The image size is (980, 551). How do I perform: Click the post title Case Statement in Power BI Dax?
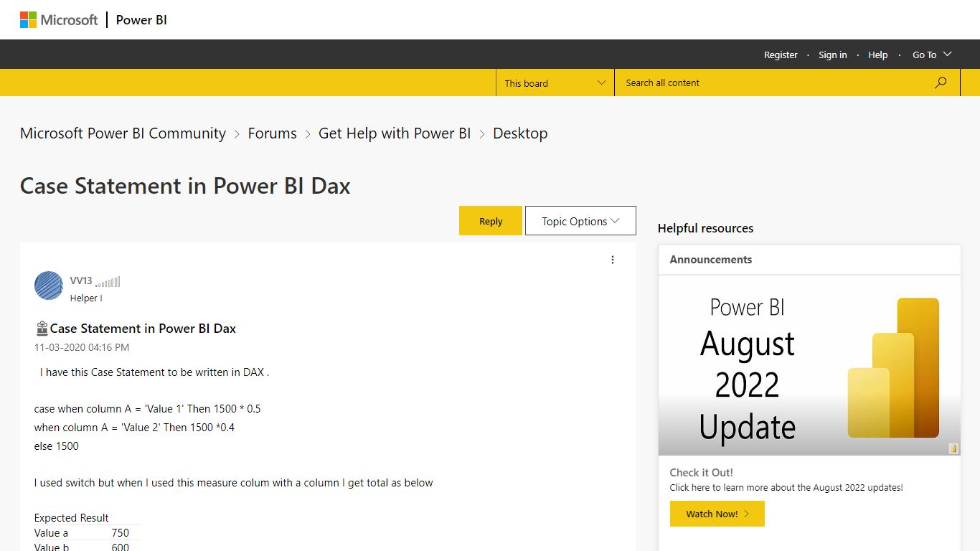pos(143,329)
